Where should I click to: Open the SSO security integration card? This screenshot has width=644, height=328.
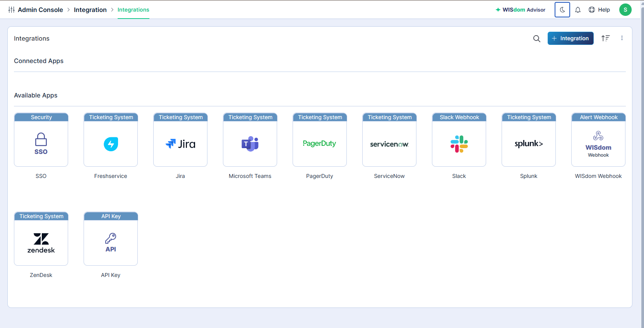41,140
